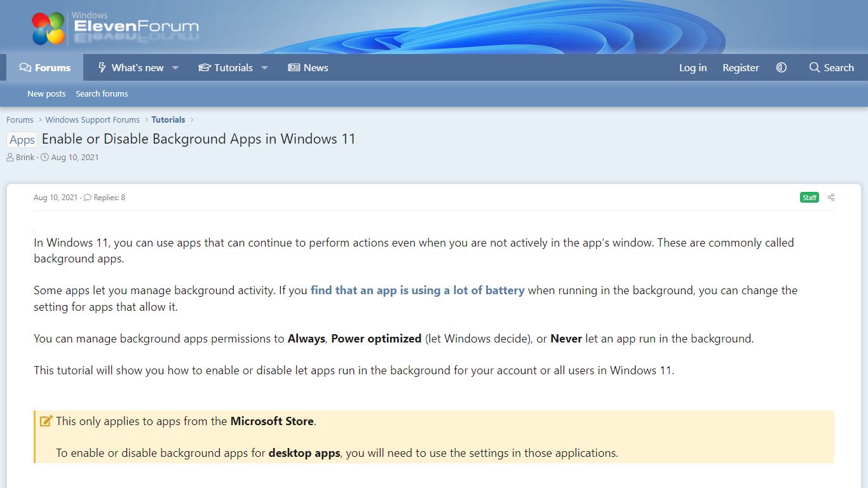The image size is (868, 488).
Task: Click the Log in link
Action: click(x=693, y=67)
